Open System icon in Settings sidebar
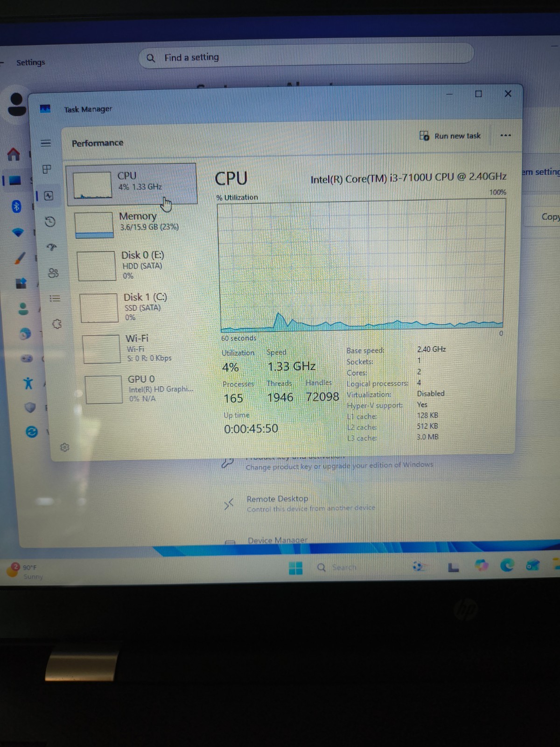The image size is (560, 747). (x=14, y=180)
